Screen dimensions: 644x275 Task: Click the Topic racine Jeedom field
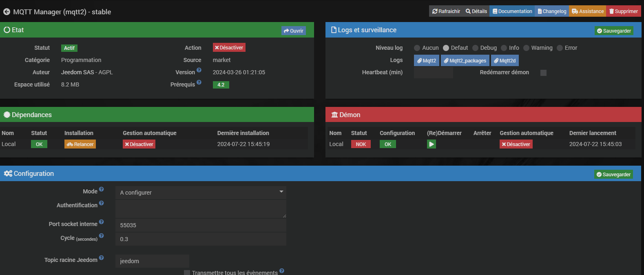(152, 261)
